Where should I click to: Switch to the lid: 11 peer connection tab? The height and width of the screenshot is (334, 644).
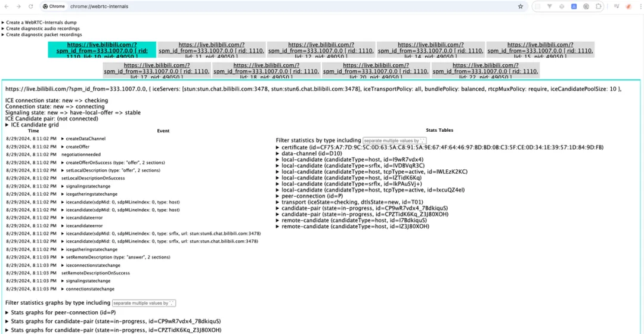pyautogui.click(x=212, y=50)
